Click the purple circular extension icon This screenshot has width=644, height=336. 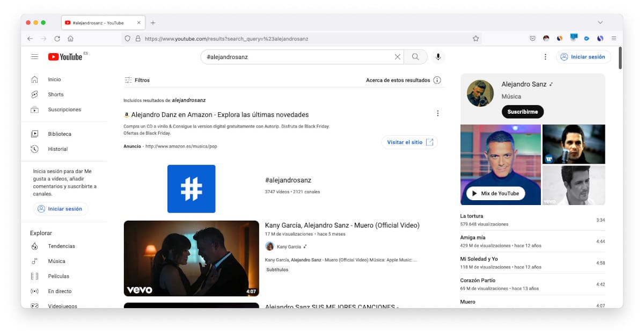pyautogui.click(x=601, y=39)
